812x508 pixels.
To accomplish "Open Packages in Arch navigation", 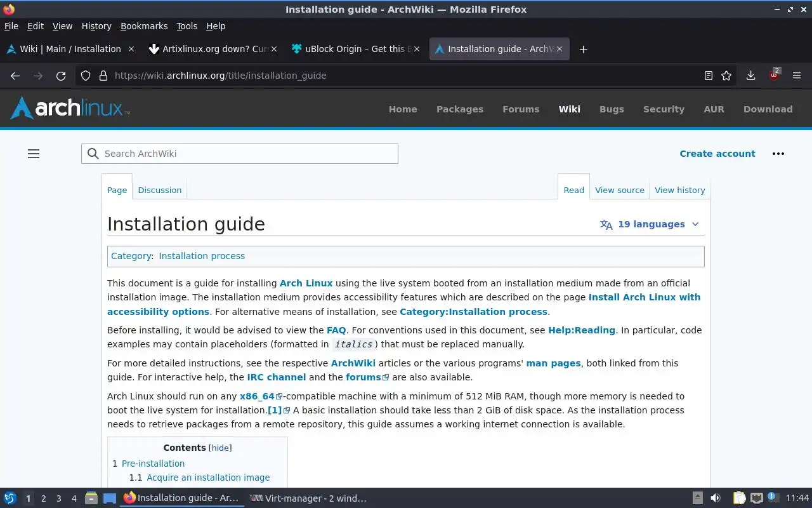I will click(460, 109).
